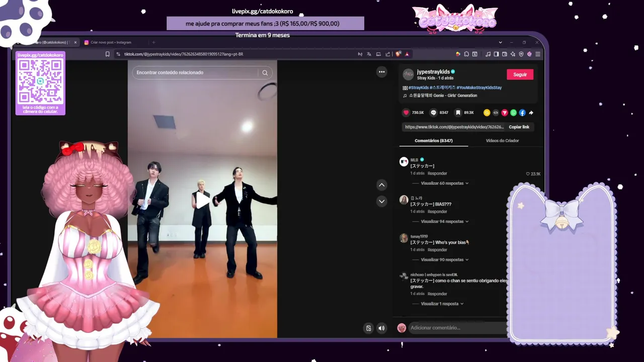Open the browser hamburger menu
The height and width of the screenshot is (362, 644).
538,54
